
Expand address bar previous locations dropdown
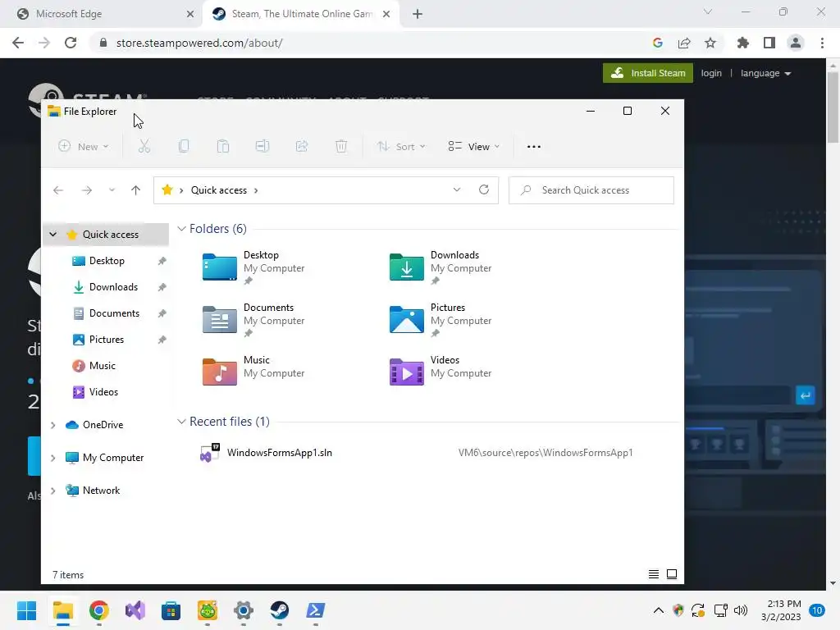(x=456, y=189)
